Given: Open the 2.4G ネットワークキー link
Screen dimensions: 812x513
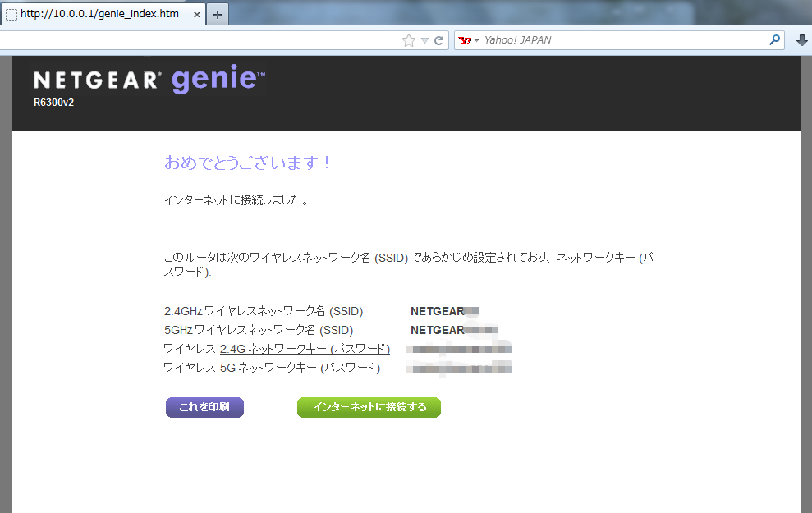Looking at the screenshot, I should tap(305, 349).
